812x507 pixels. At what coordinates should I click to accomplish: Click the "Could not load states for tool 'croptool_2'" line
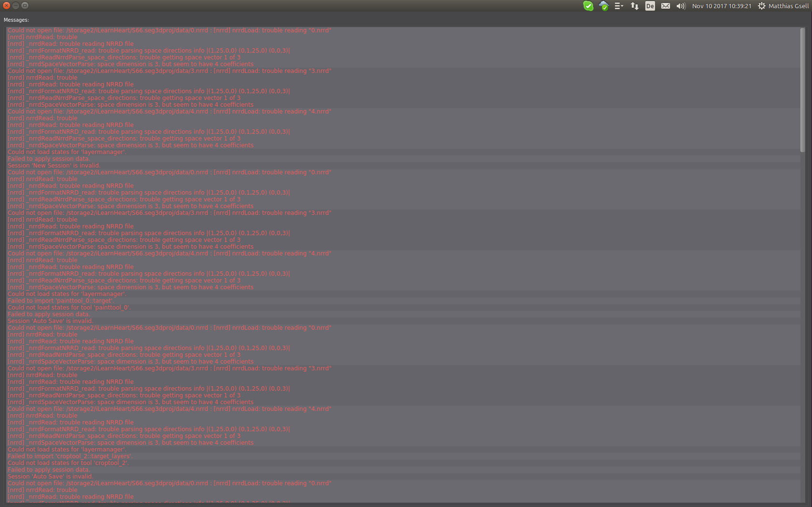coord(68,463)
